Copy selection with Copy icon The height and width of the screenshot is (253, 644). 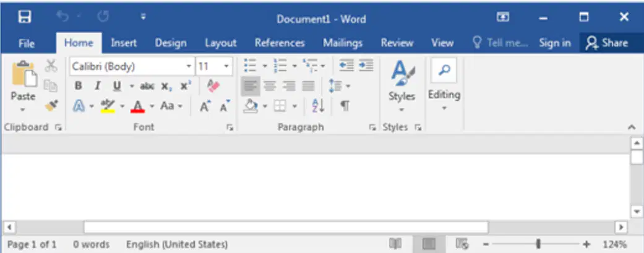[51, 86]
